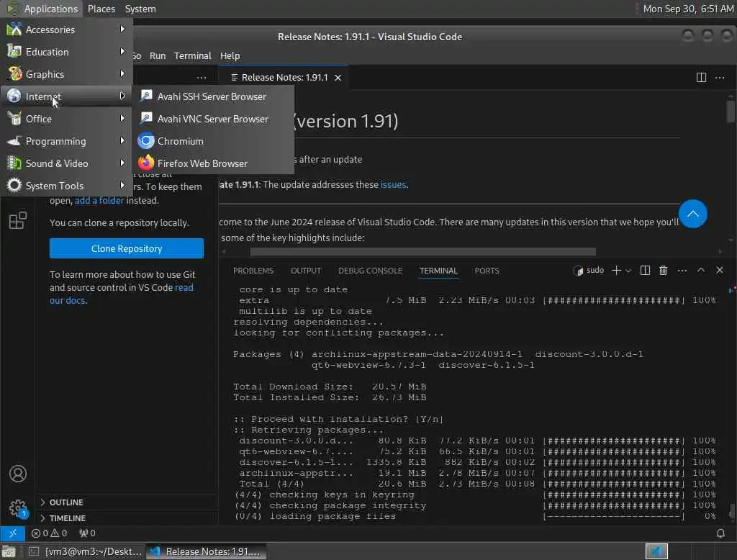The image size is (737, 560).
Task: Open the Graphics menu category
Action: [x=67, y=74]
